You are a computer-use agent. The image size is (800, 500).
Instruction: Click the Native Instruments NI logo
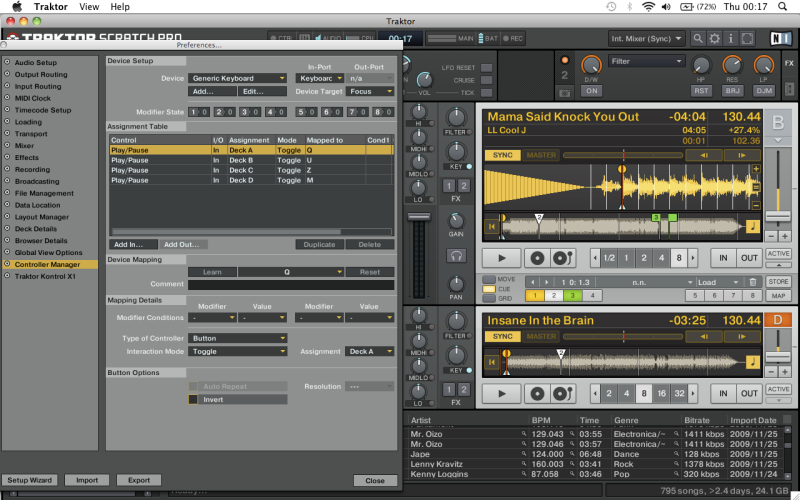coord(781,38)
